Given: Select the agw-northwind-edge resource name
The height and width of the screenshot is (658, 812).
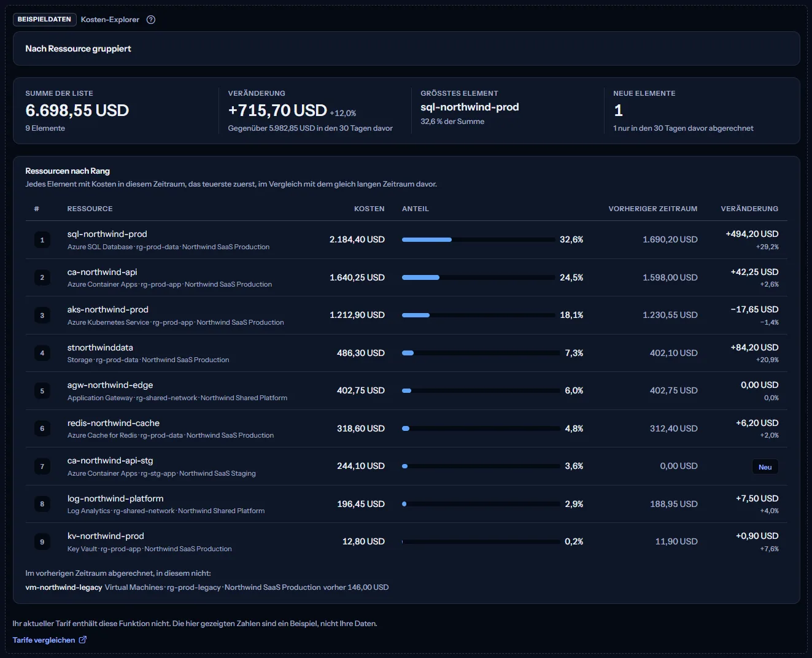Looking at the screenshot, I should [110, 385].
